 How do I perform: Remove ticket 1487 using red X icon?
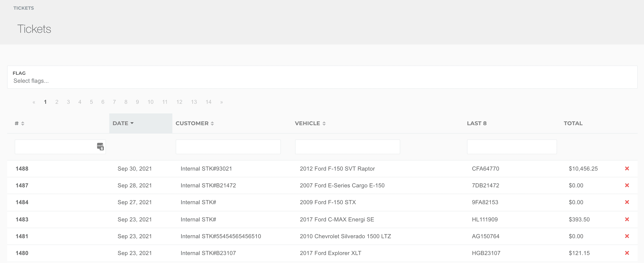pyautogui.click(x=627, y=185)
